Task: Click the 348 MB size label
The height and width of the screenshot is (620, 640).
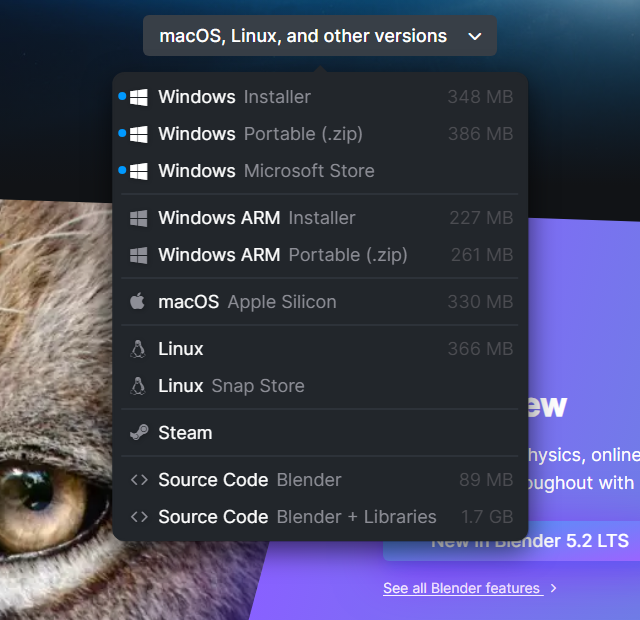Action: [480, 97]
